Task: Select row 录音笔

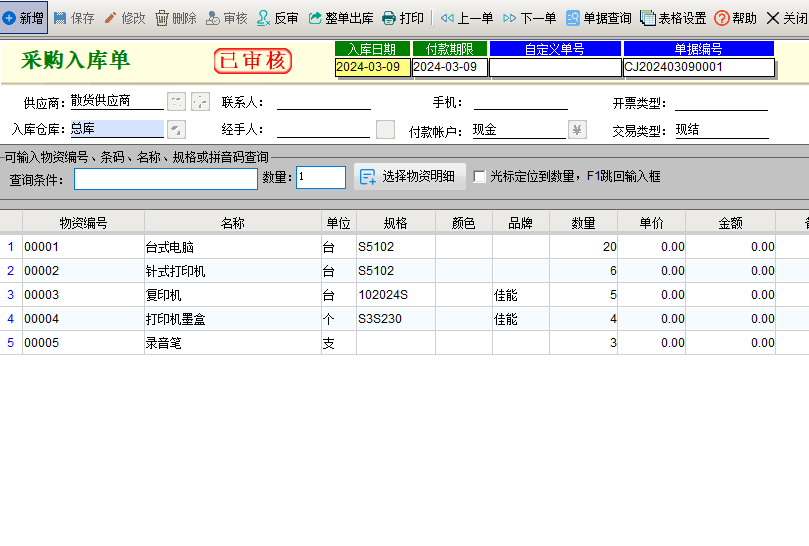Action: pyautogui.click(x=404, y=343)
